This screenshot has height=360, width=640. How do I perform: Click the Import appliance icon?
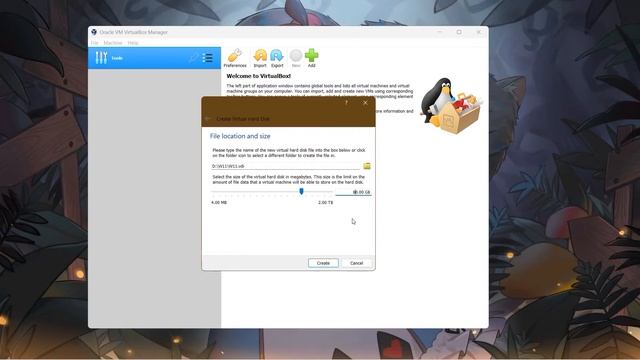click(260, 56)
